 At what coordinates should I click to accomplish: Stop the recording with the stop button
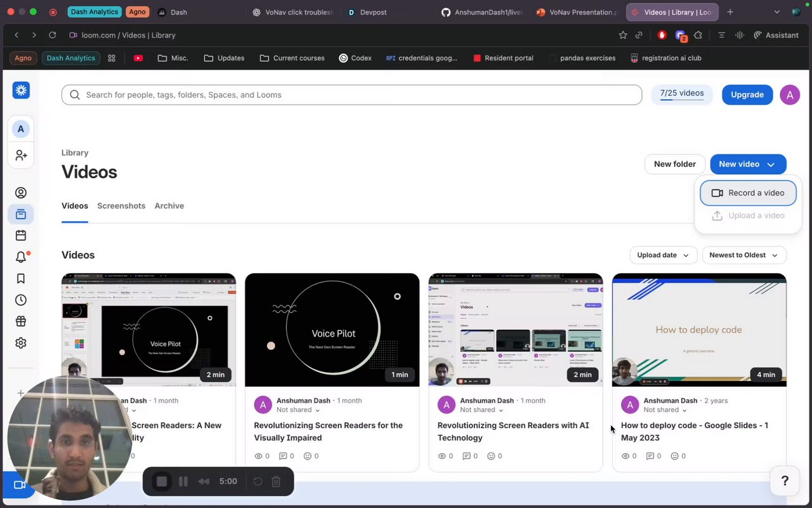pos(162,481)
